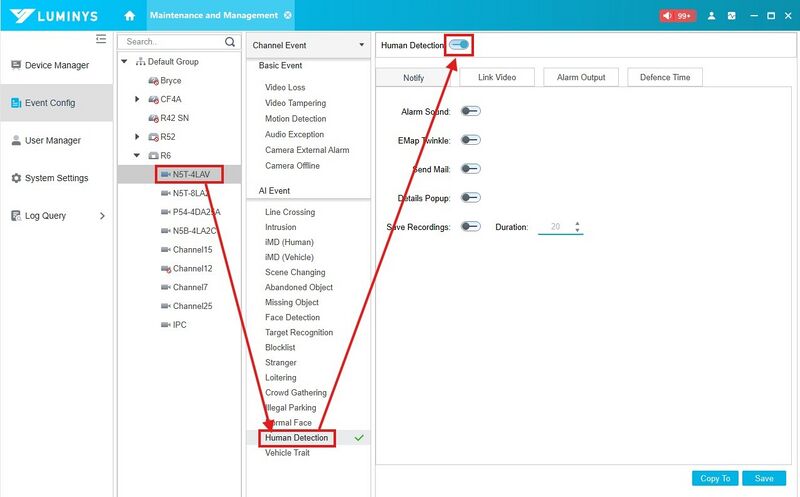Click the search magnifier icon
The height and width of the screenshot is (497, 800).
[230, 42]
